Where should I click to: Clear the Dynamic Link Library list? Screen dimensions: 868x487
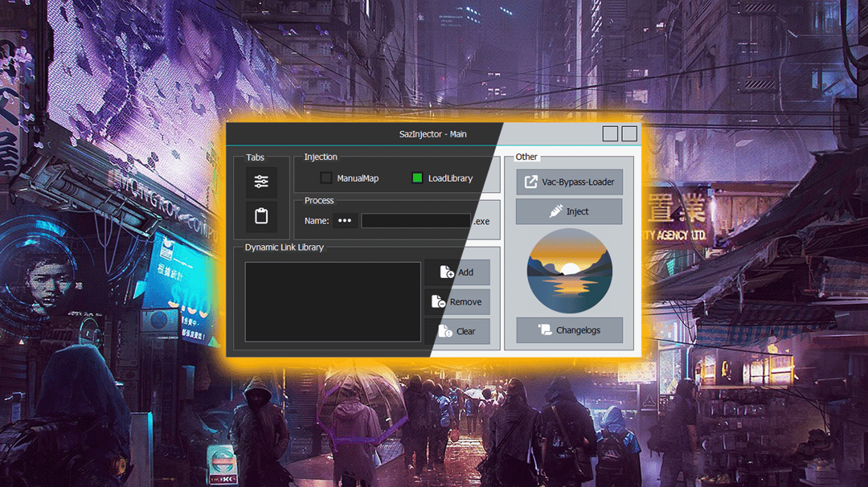click(457, 331)
